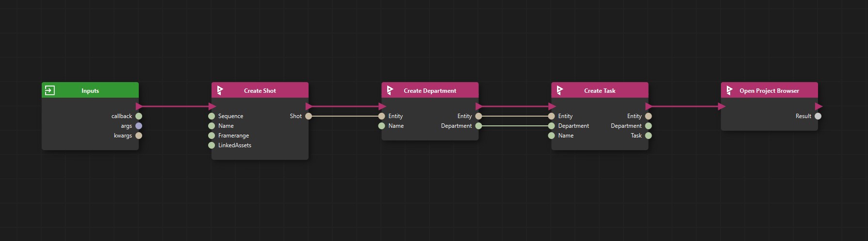Click the Inputs node execution output arrow

pyautogui.click(x=139, y=106)
